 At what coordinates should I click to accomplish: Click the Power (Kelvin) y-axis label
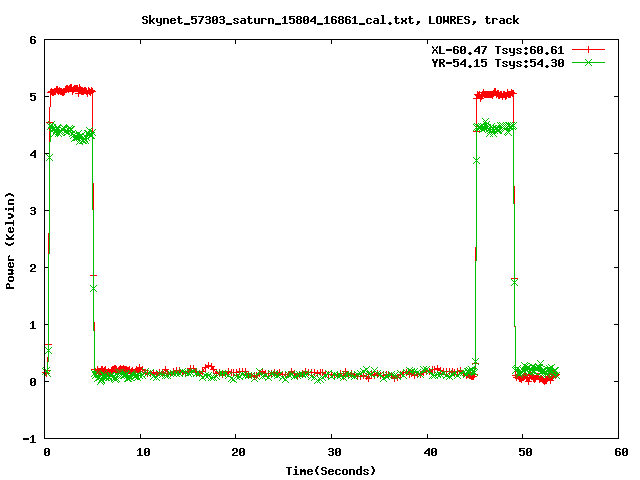point(10,241)
